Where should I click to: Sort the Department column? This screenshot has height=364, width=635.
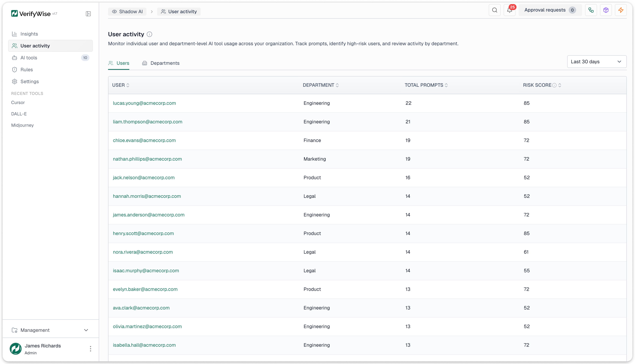pos(337,85)
